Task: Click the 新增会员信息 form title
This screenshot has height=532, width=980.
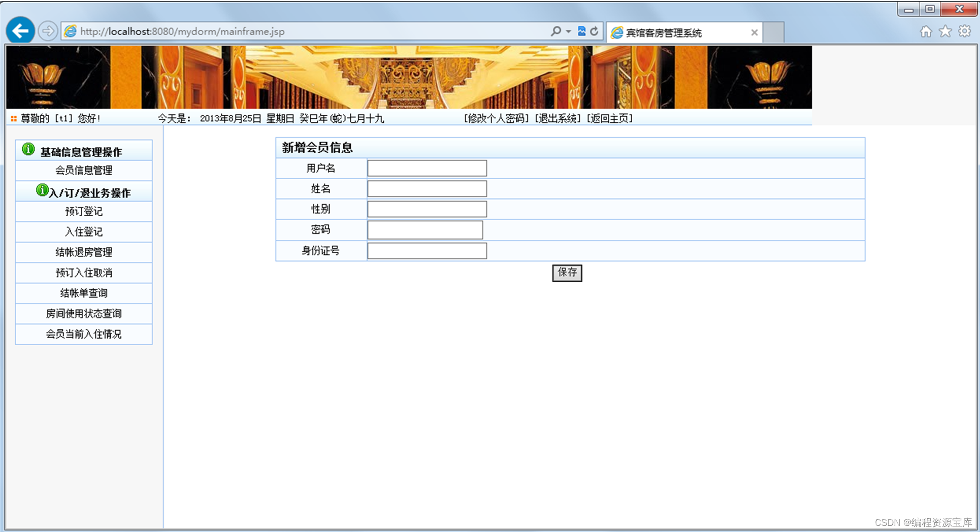Action: (x=317, y=148)
